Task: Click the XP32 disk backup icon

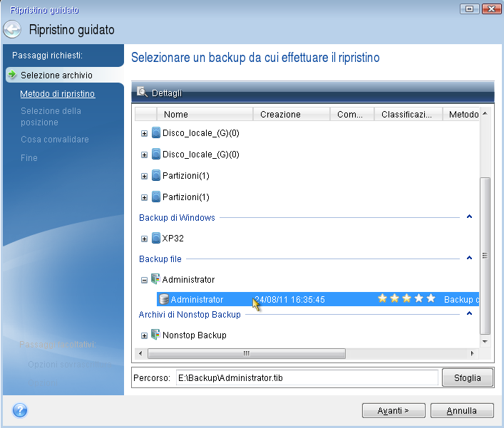Action: (156, 239)
